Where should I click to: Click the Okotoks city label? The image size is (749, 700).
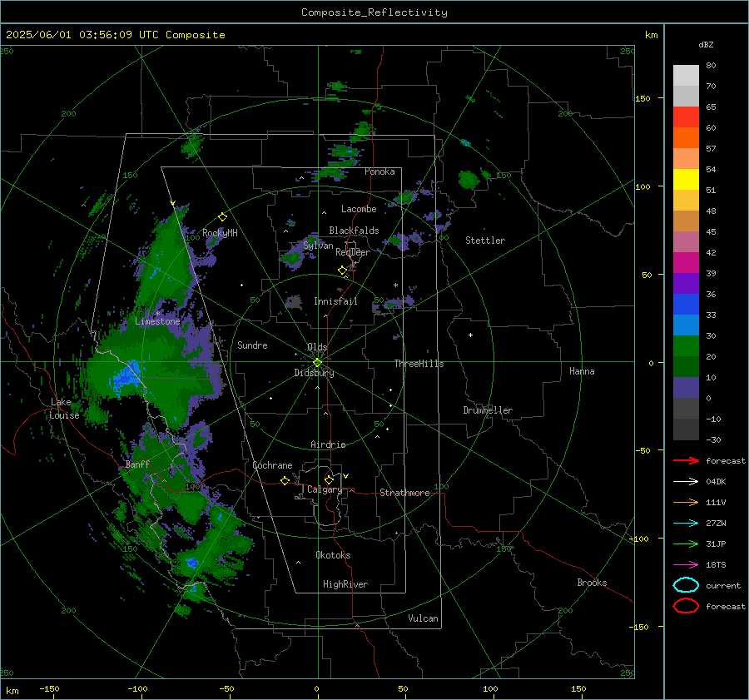click(333, 555)
